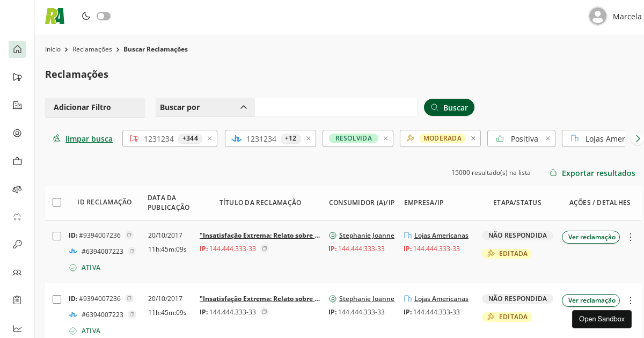
Task: Click Marcela's user avatar icon
Action: (x=597, y=16)
